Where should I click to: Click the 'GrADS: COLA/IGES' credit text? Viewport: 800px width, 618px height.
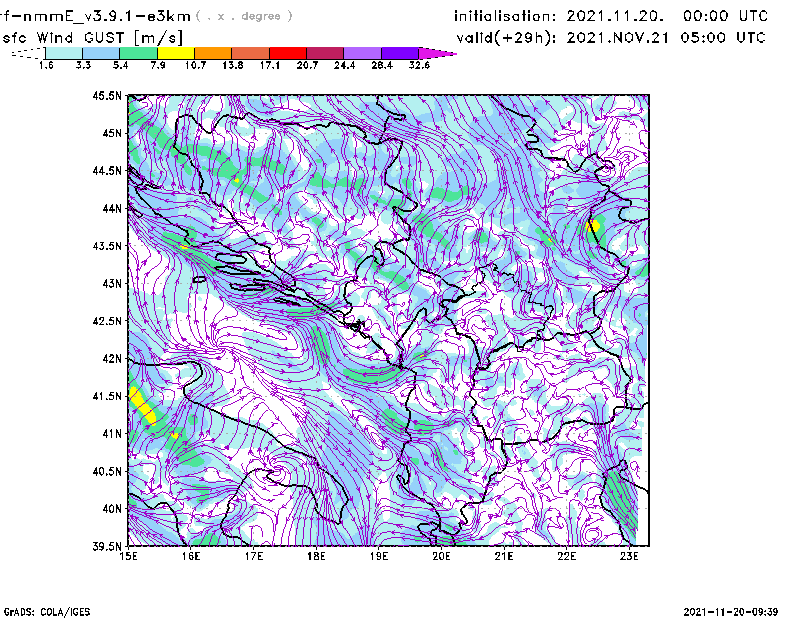click(x=47, y=612)
